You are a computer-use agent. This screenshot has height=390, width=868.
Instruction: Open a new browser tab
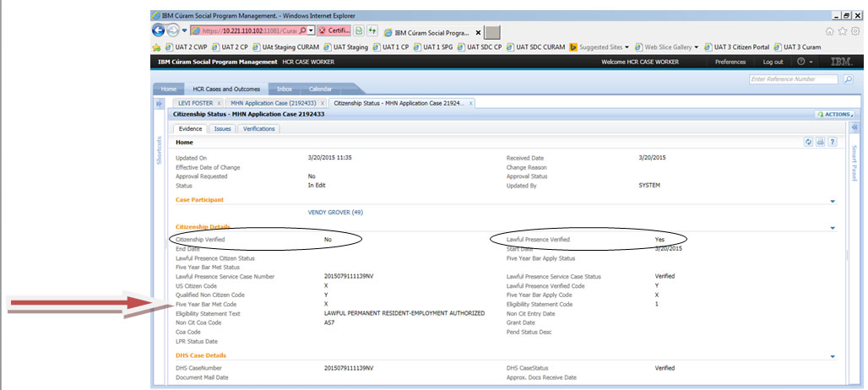[x=492, y=32]
